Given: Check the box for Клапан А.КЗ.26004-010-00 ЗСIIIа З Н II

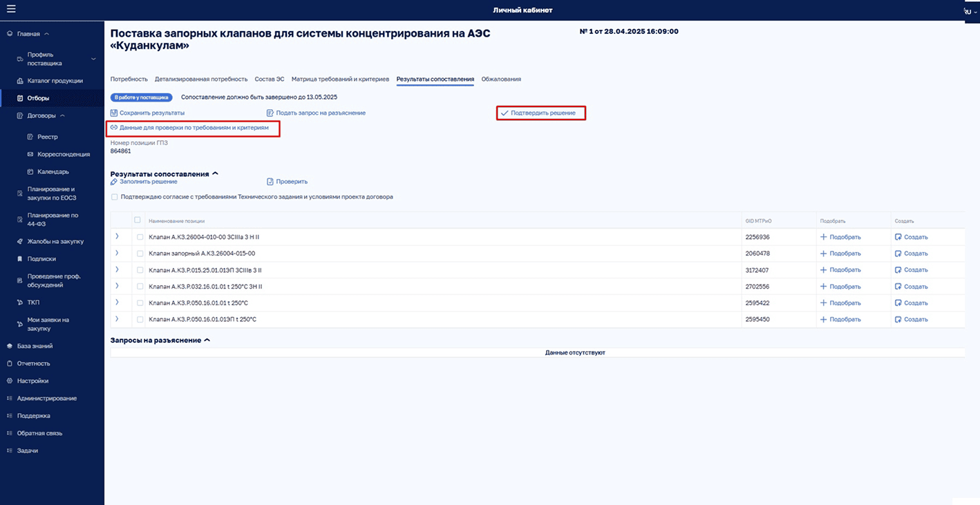Looking at the screenshot, I should 140,237.
